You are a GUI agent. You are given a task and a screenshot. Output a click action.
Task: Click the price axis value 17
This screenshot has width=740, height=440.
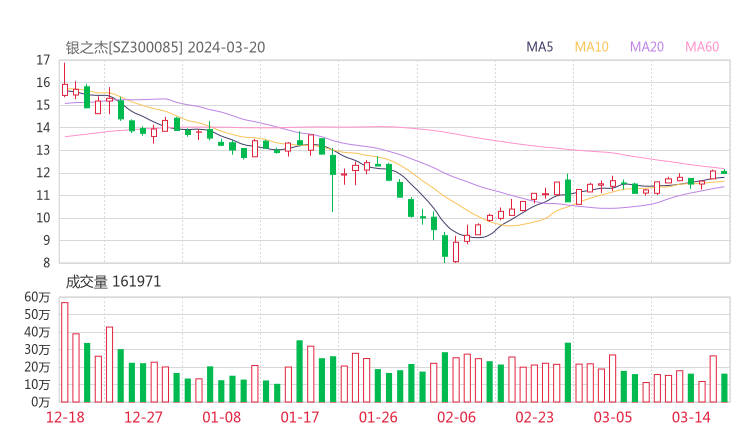43,60
